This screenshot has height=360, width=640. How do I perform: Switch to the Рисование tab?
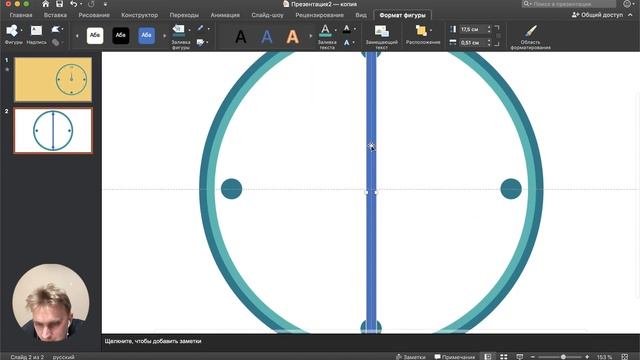point(94,15)
